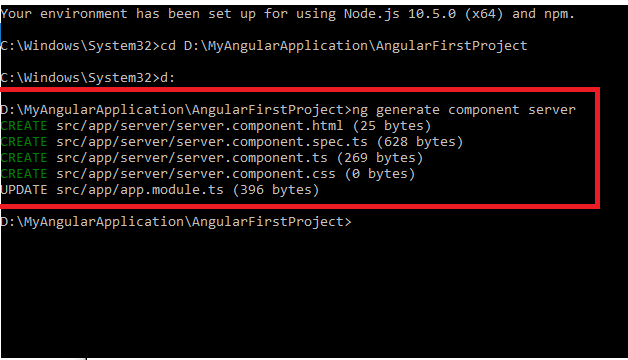628x360 pixels.
Task: Click the UPDATE app.module.ts line
Action: point(159,190)
